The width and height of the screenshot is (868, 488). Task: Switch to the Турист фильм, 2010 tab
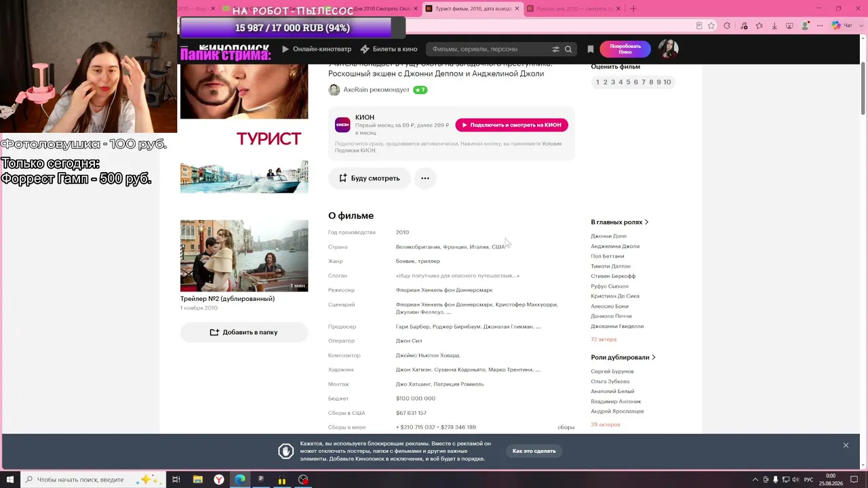[x=472, y=9]
